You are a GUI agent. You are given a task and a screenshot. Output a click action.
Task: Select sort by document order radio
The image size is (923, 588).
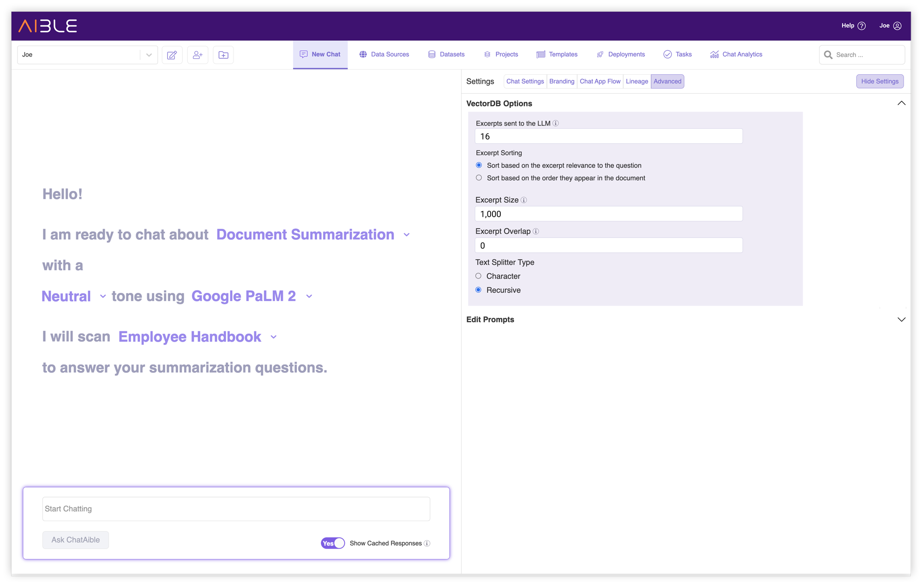click(x=479, y=178)
